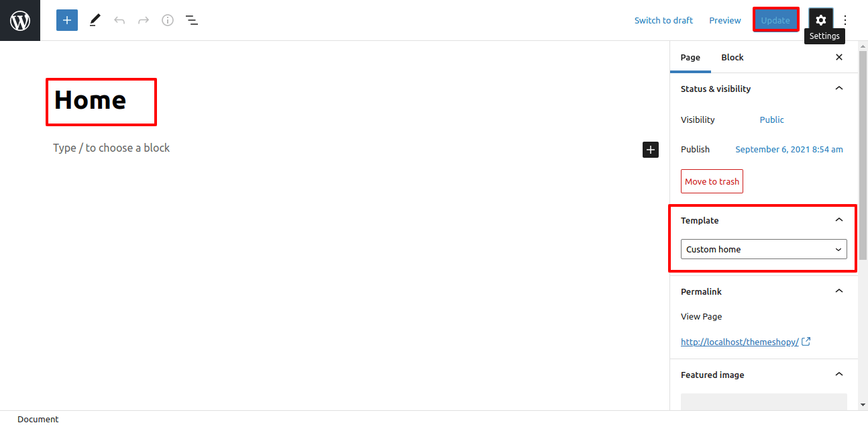
Task: Click the black add block button
Action: click(651, 150)
